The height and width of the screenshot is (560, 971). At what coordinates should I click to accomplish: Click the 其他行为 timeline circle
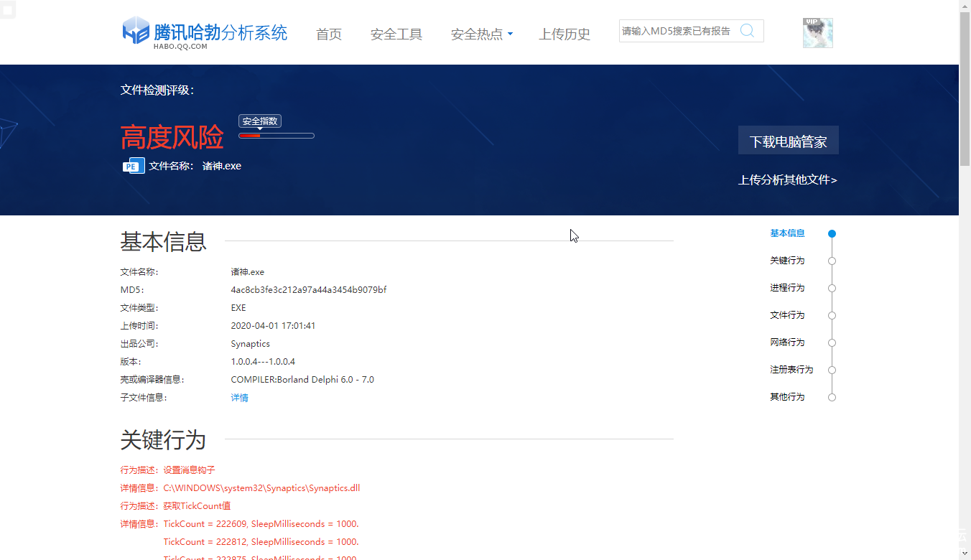click(x=832, y=398)
